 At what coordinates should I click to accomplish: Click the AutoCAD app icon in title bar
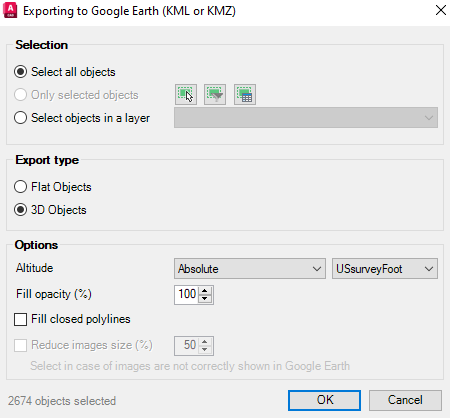[10, 10]
